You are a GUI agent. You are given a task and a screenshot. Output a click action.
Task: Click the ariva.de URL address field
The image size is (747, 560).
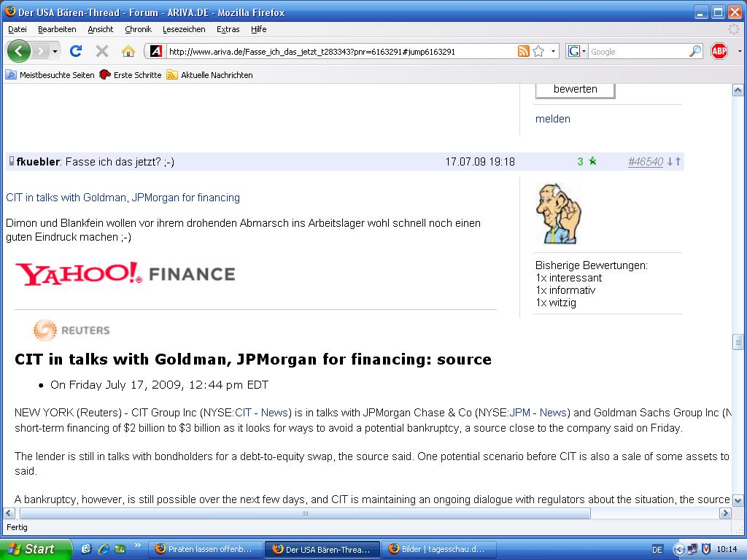[341, 52]
